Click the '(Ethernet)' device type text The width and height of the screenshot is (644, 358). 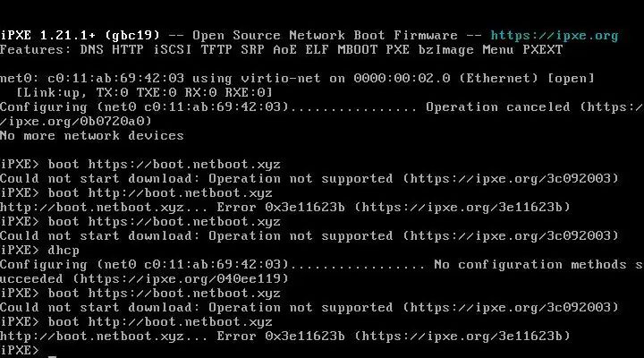[499, 79]
